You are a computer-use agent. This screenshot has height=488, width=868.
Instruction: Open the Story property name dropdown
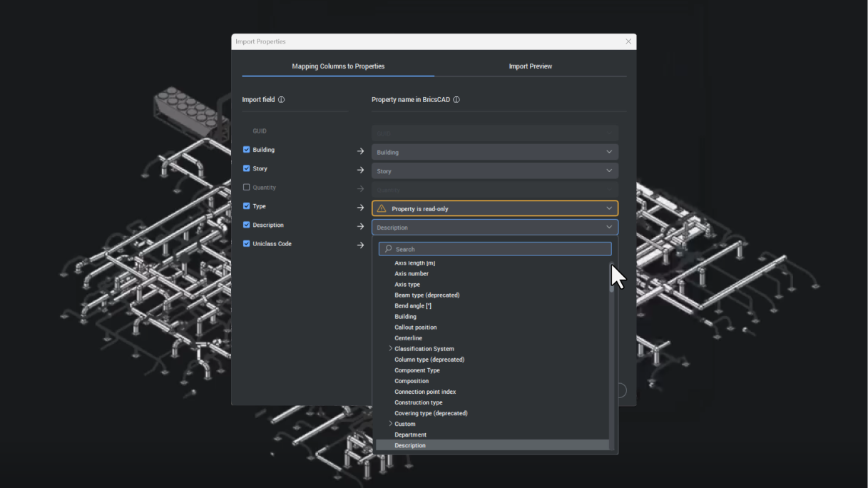click(x=495, y=171)
